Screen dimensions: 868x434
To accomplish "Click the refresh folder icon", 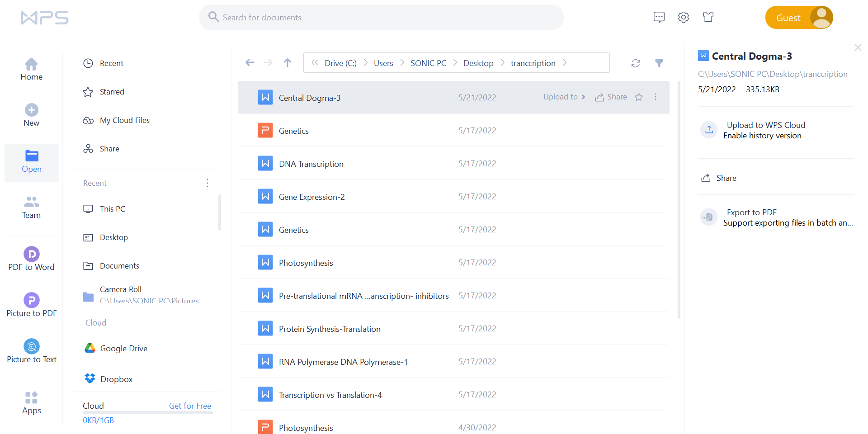I will 635,63.
